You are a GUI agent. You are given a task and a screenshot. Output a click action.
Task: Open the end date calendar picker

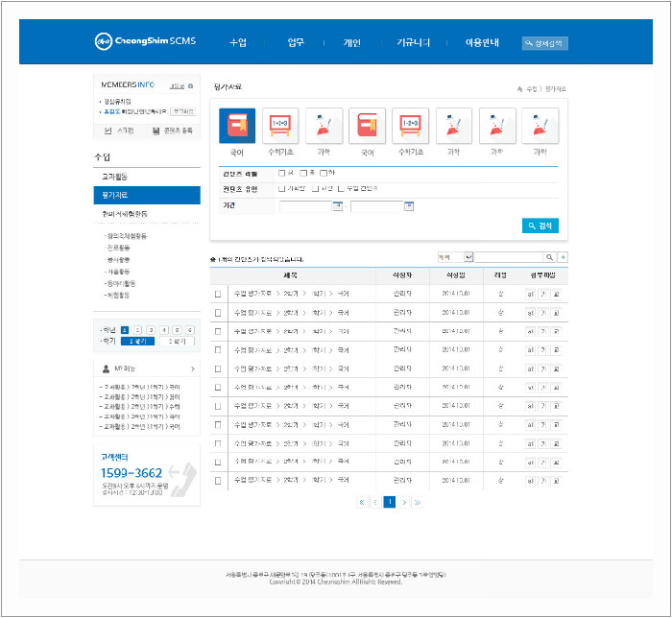pos(409,205)
